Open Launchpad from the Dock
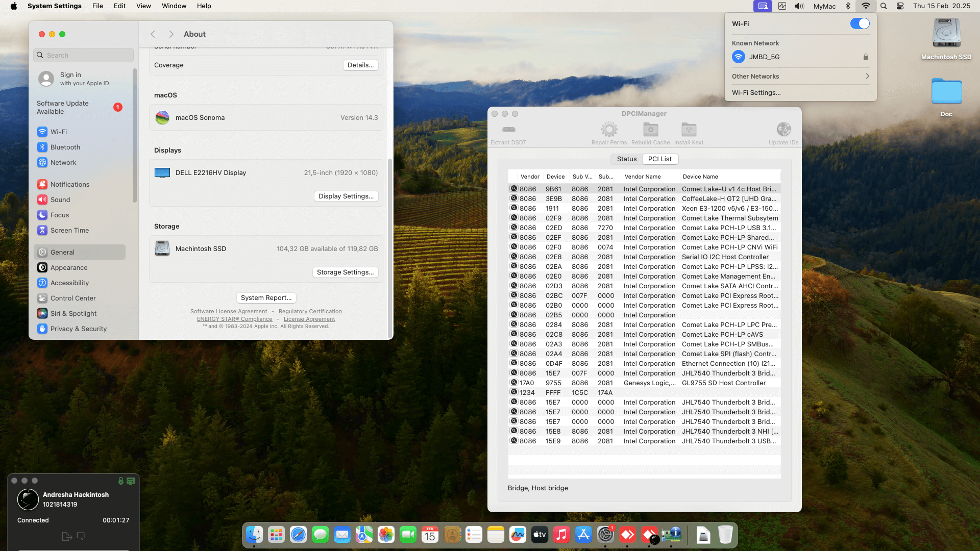Screen dimensions: 980x551 click(276, 535)
